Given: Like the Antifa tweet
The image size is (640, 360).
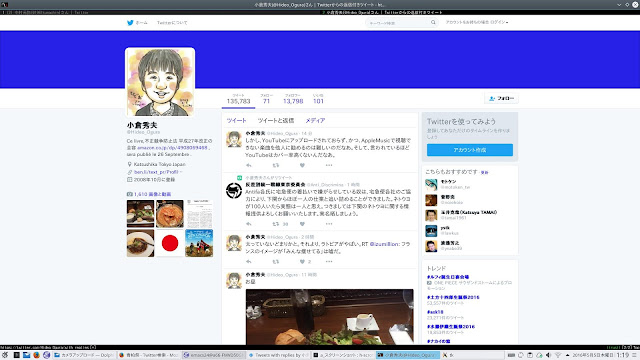Looking at the screenshot, I should pyautogui.click(x=302, y=224).
